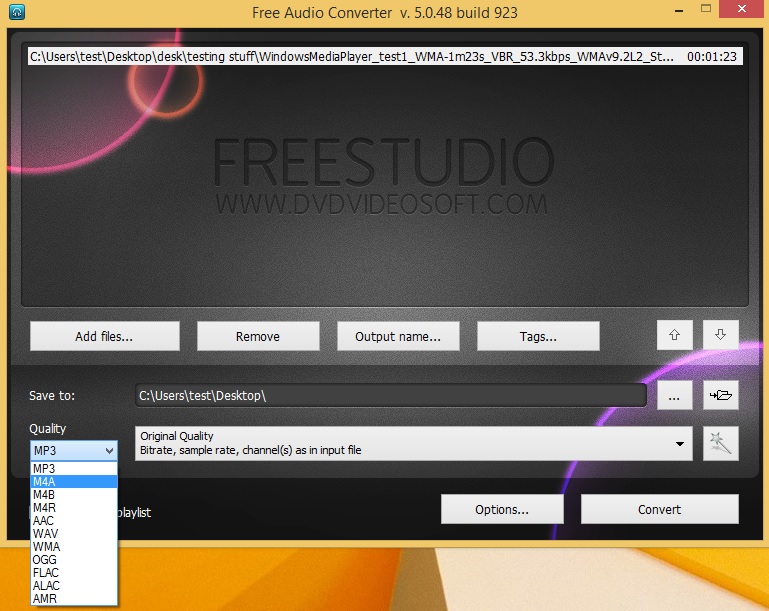Click the move-up arrow icon
Image resolution: width=769 pixels, height=611 pixels.
(674, 335)
